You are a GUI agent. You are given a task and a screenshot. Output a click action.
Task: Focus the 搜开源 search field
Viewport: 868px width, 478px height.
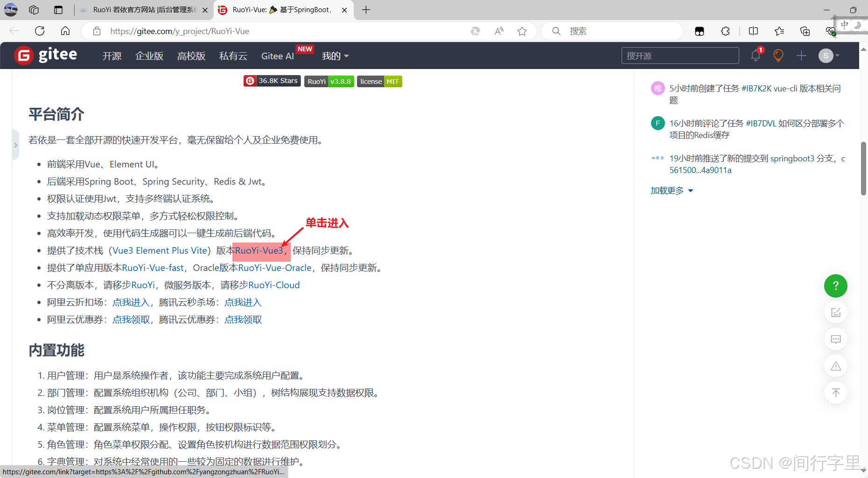(x=680, y=55)
